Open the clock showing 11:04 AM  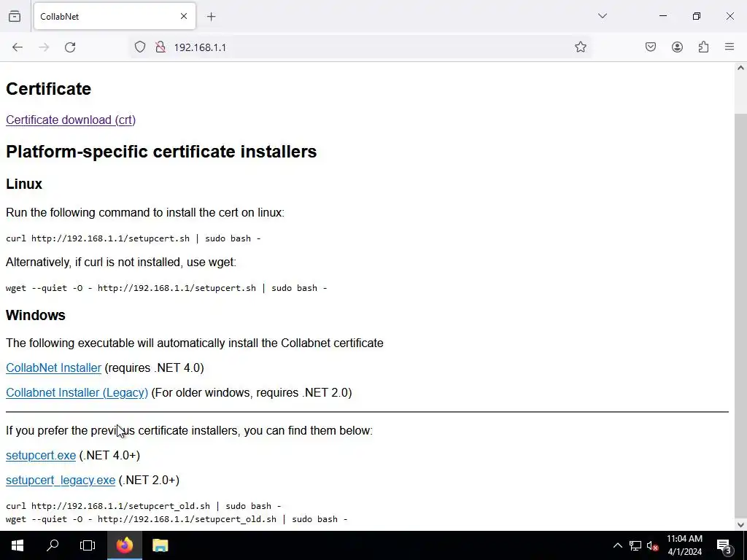684,545
